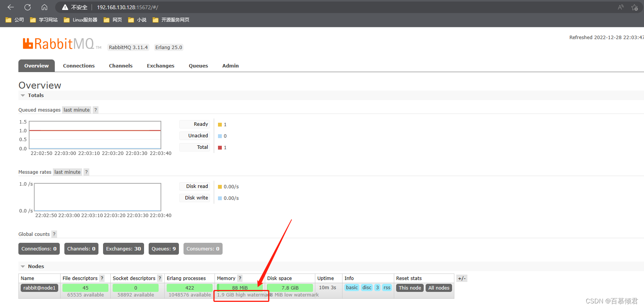This screenshot has width=644, height=308.
Task: Switch to the Channels tab
Action: click(x=121, y=66)
